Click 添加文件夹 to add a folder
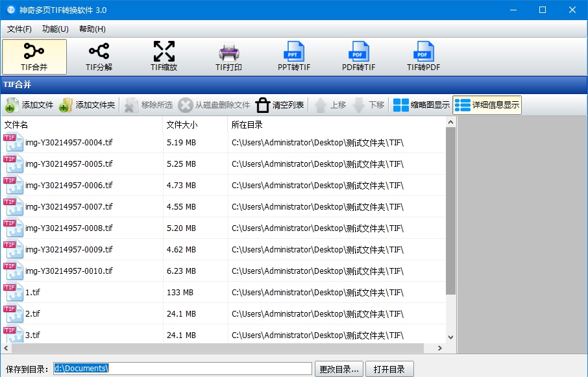This screenshot has height=377, width=588. [87, 105]
